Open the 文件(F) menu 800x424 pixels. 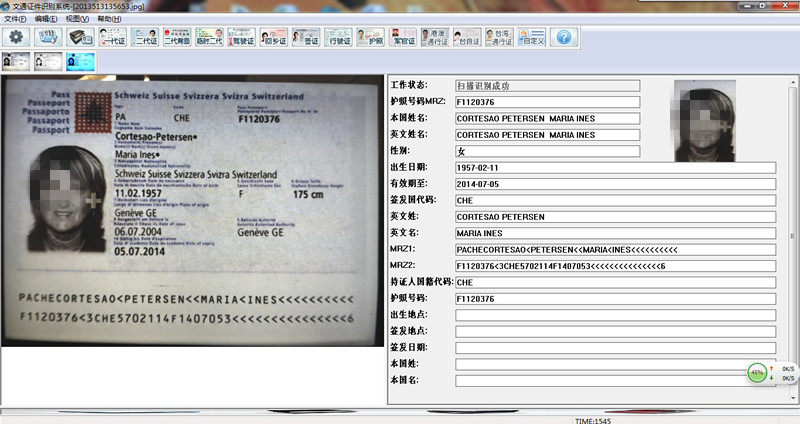[15, 19]
